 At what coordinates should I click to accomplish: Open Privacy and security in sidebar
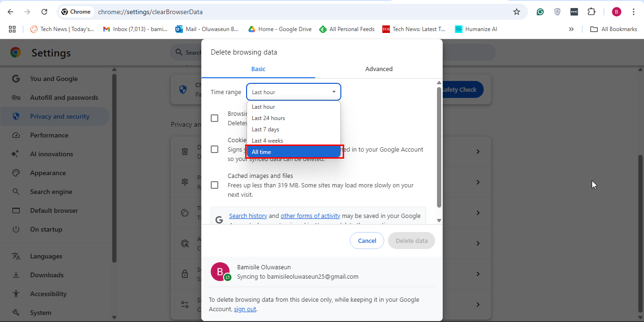point(59,116)
